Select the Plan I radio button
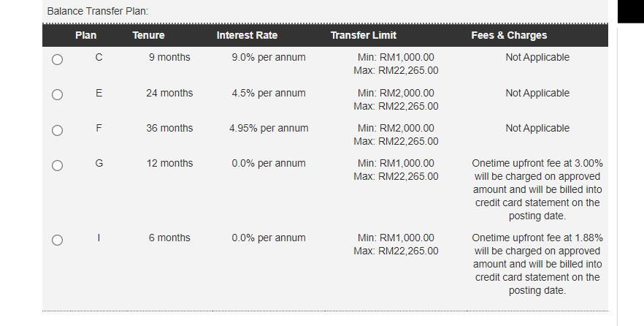This screenshot has width=644, height=326. (x=57, y=240)
